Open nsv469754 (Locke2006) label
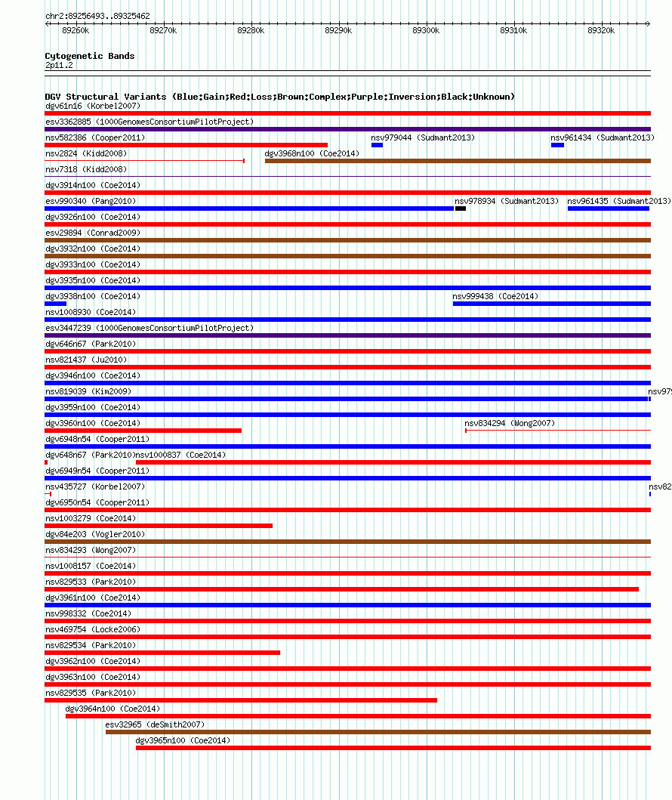The image size is (672, 800). 93,629
